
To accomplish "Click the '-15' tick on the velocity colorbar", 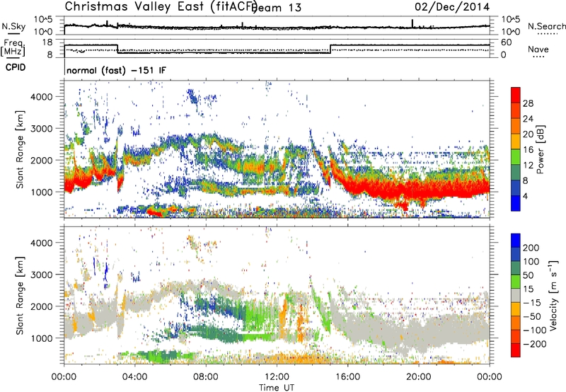I will (532, 302).
